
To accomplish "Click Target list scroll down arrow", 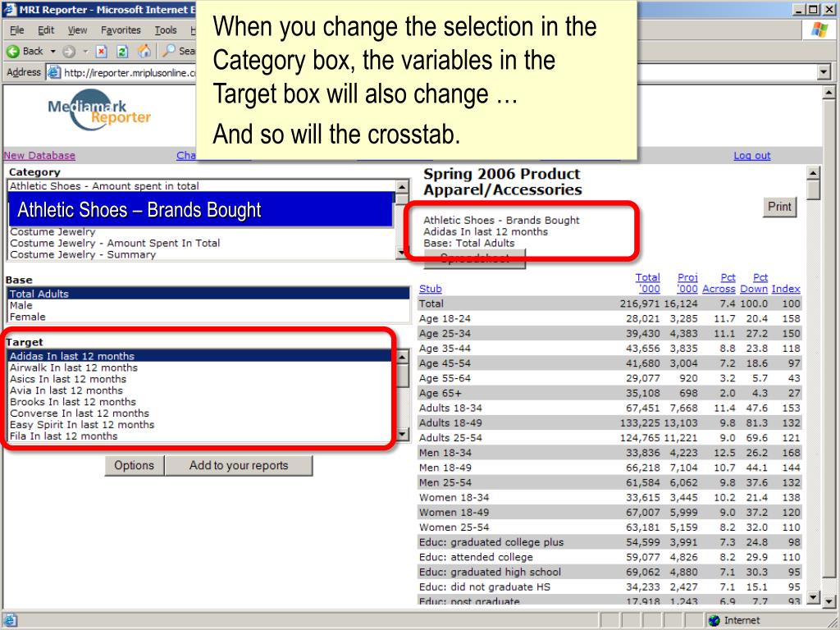I will 402,433.
